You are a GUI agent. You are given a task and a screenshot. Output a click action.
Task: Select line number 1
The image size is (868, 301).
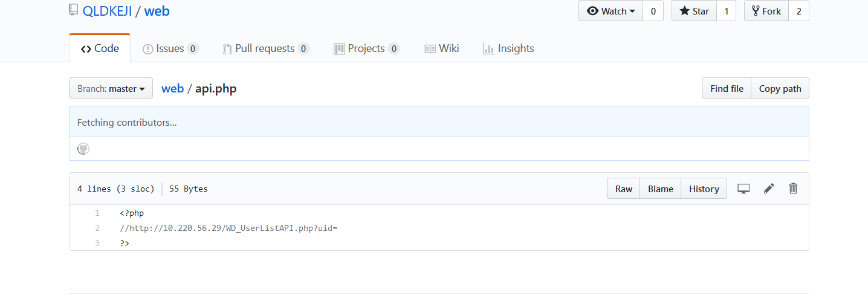[x=97, y=213]
